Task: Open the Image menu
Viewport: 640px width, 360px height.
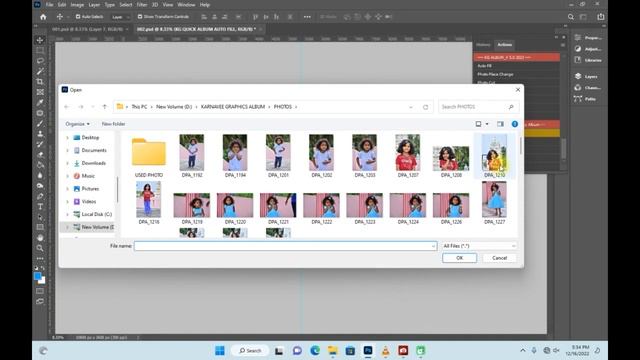Action: click(x=77, y=5)
